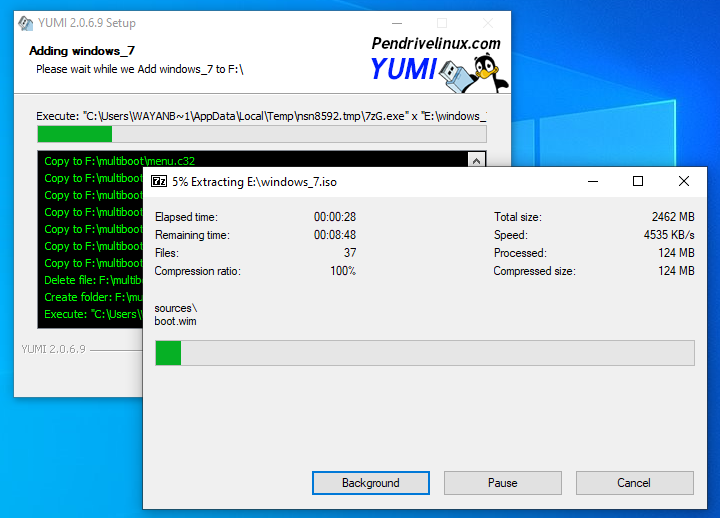Click the Speed value 4535 KB/s

coord(669,235)
